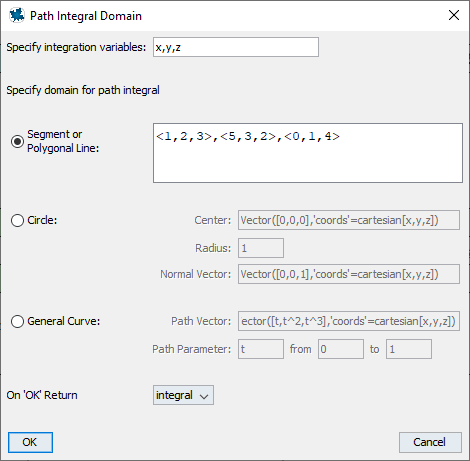470x461 pixels.
Task: Select the Circle radio button
Action: 17,220
